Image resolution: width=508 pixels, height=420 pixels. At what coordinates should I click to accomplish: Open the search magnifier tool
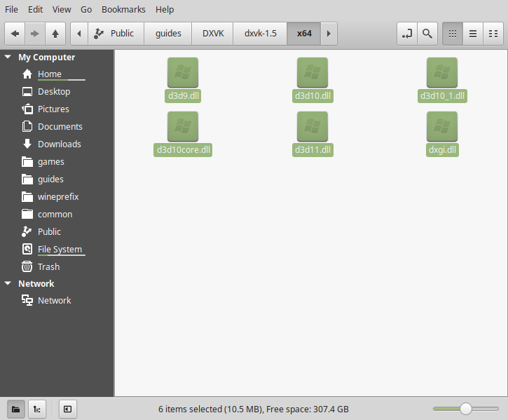(427, 34)
